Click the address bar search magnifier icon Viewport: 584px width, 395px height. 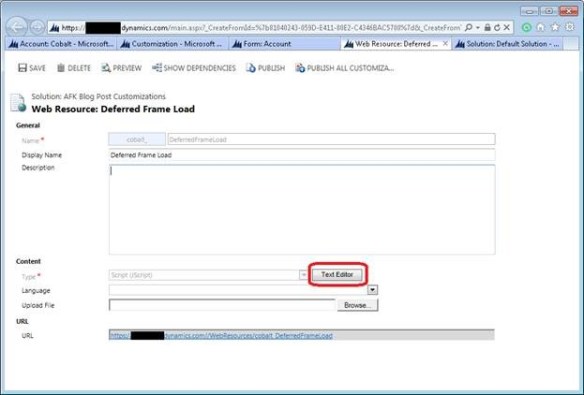tap(469, 27)
